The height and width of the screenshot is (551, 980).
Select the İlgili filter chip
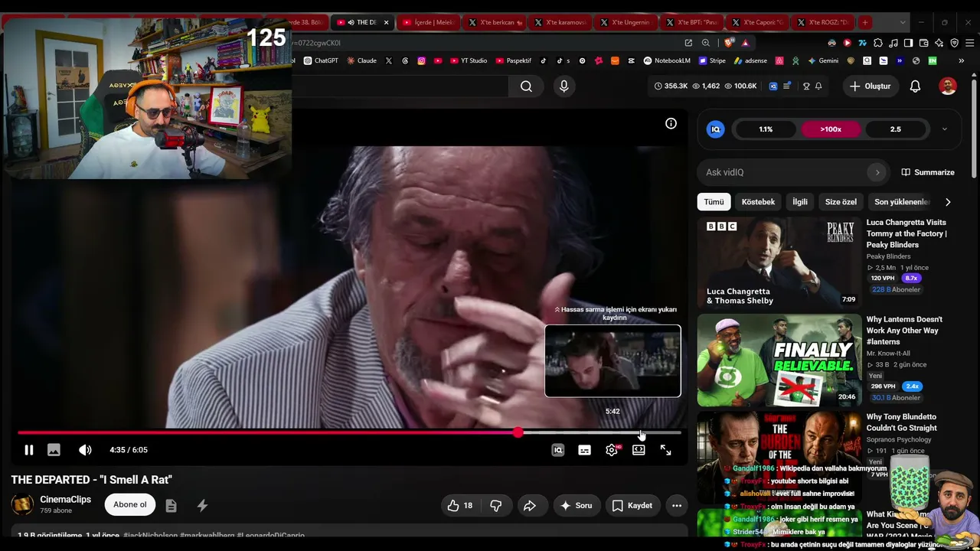tap(800, 202)
